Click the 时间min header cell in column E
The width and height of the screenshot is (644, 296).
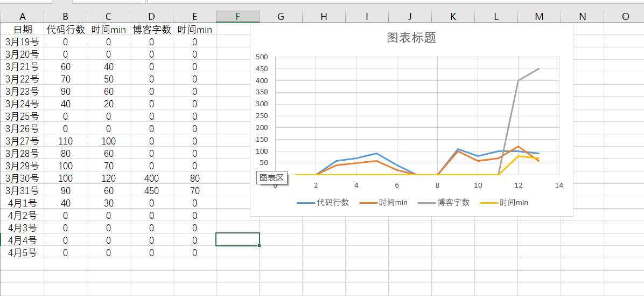coord(195,29)
